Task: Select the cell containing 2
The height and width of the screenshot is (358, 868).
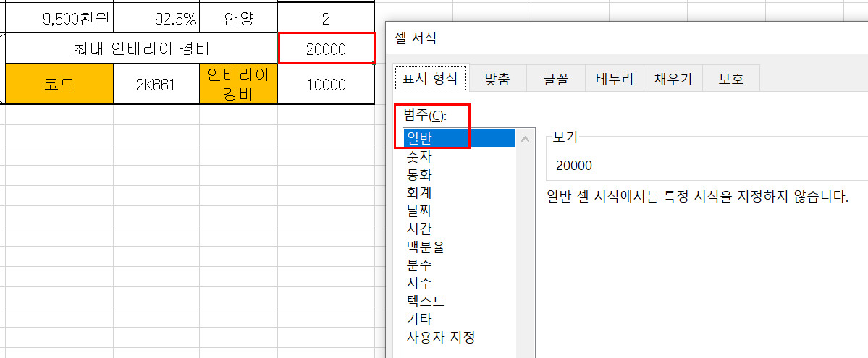Action: tap(326, 18)
